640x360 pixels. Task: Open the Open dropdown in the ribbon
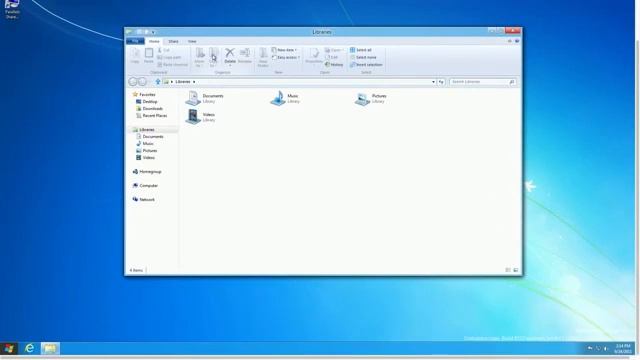coord(334,50)
